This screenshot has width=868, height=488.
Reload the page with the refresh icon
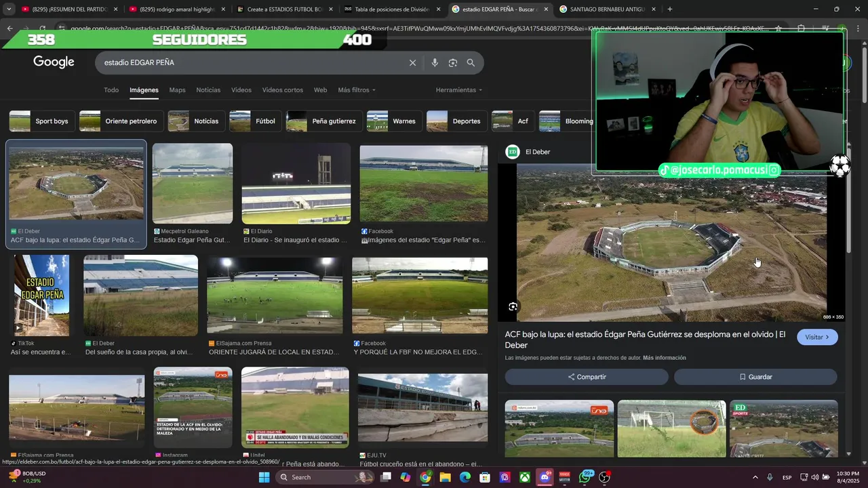pyautogui.click(x=43, y=28)
